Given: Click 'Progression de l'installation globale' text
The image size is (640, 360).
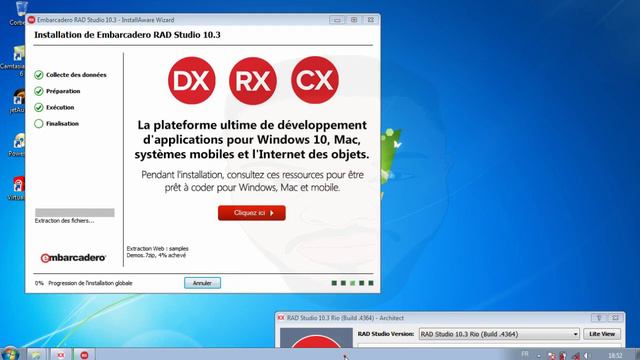Looking at the screenshot, I should tap(90, 283).
